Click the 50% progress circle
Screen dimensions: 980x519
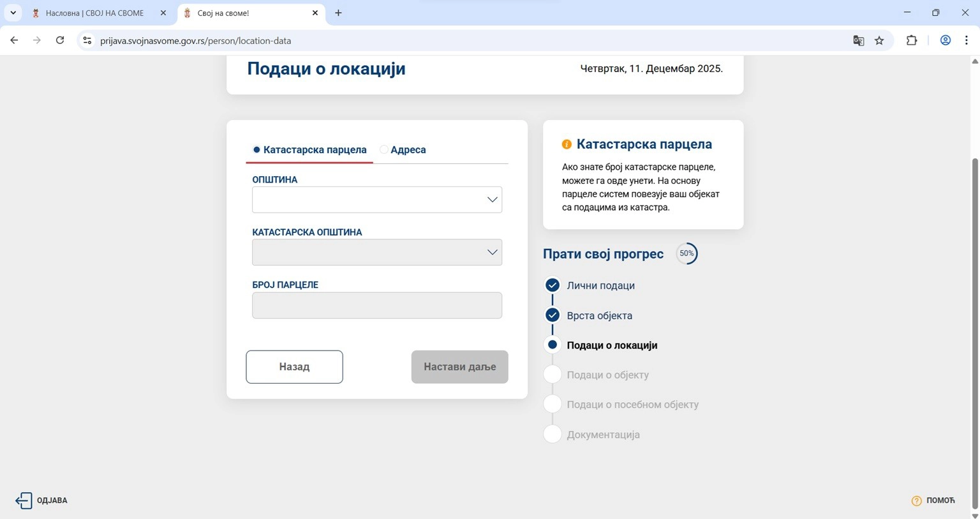687,253
